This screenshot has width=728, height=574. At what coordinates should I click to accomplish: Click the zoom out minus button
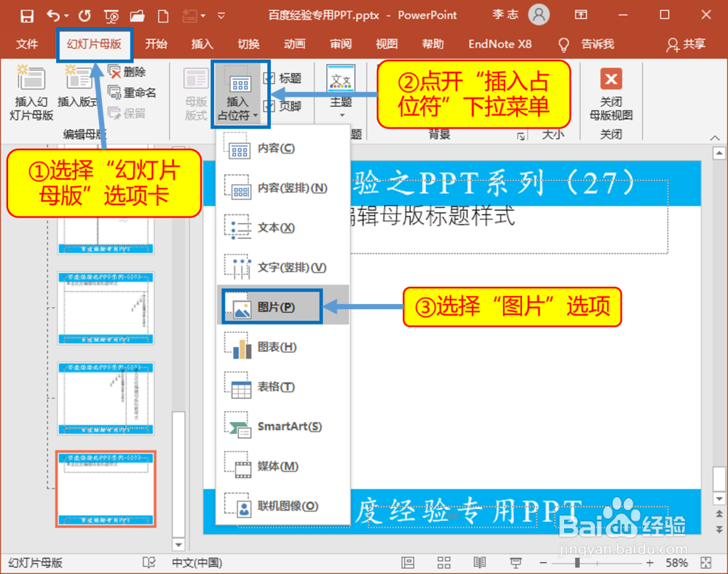click(543, 563)
